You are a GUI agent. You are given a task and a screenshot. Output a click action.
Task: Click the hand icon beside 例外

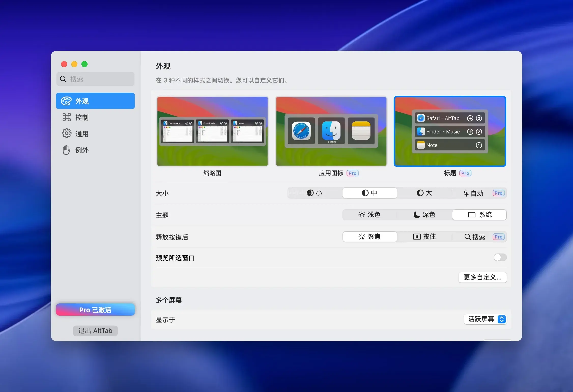pos(66,150)
